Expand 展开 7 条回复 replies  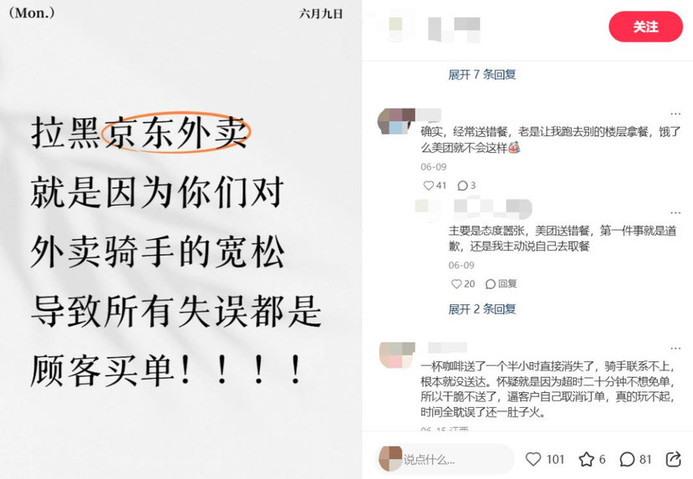click(x=482, y=74)
